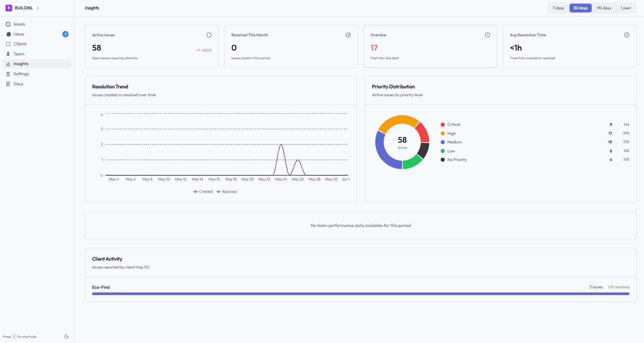Viewport: 644px width, 343px height.
Task: Click the Docs document icon
Action: (x=8, y=84)
